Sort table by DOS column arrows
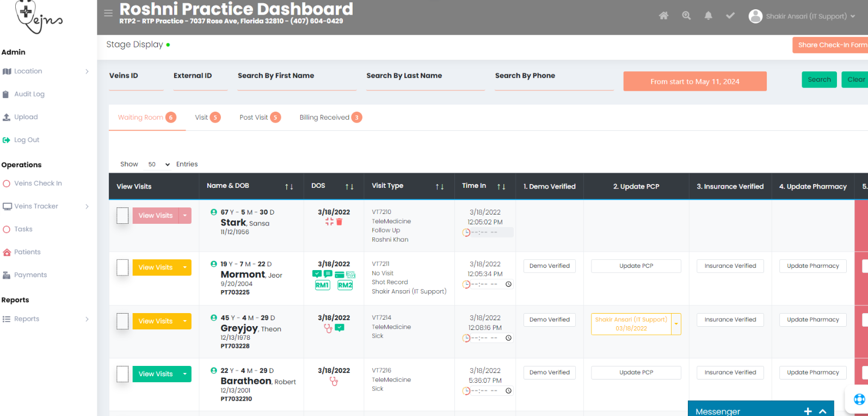This screenshot has width=868, height=416. pyautogui.click(x=349, y=187)
